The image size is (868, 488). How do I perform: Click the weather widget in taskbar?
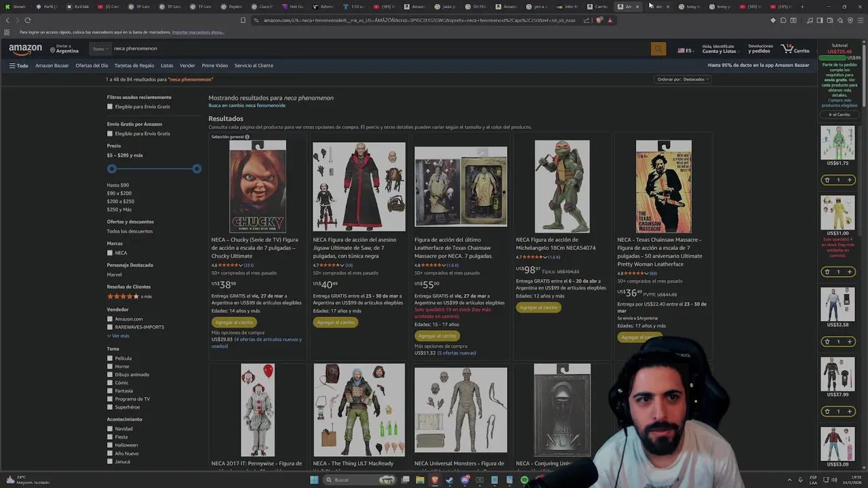(27, 480)
